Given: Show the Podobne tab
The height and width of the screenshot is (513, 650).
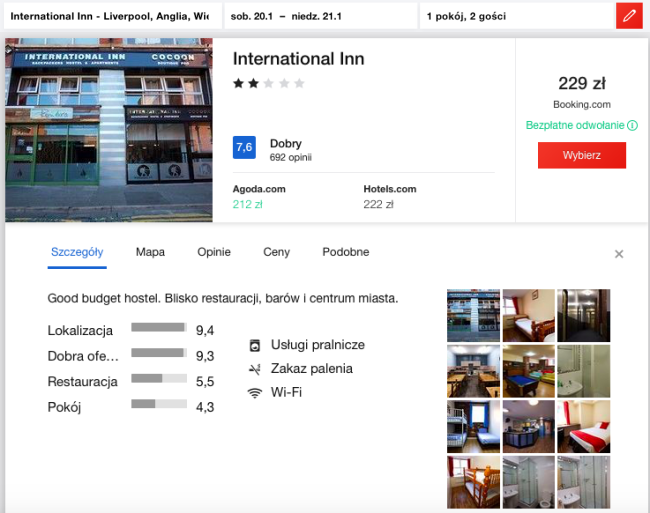Looking at the screenshot, I should (x=345, y=252).
